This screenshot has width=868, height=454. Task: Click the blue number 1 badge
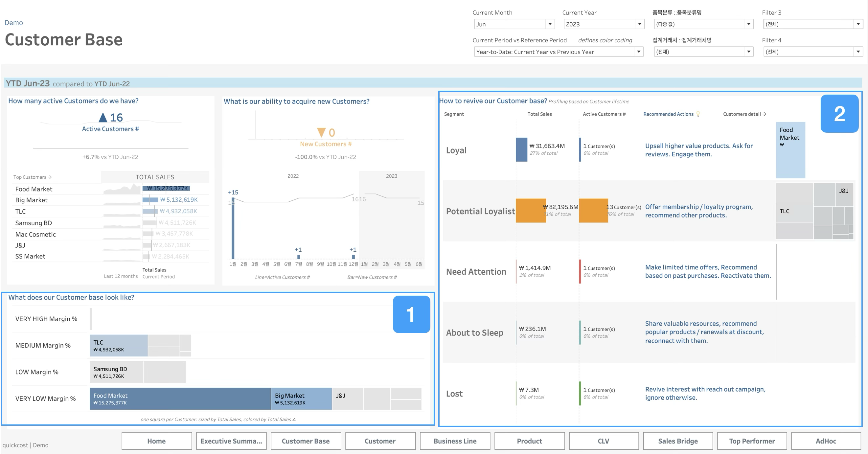click(x=411, y=314)
